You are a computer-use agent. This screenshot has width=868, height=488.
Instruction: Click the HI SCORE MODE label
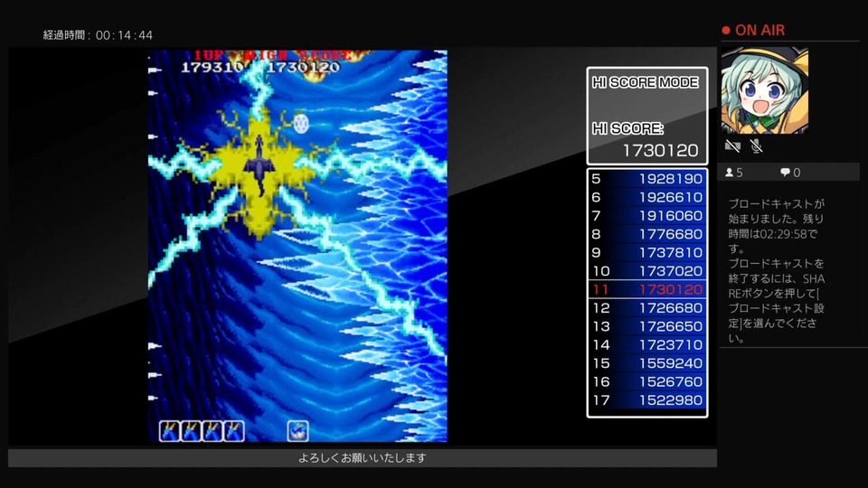point(645,82)
